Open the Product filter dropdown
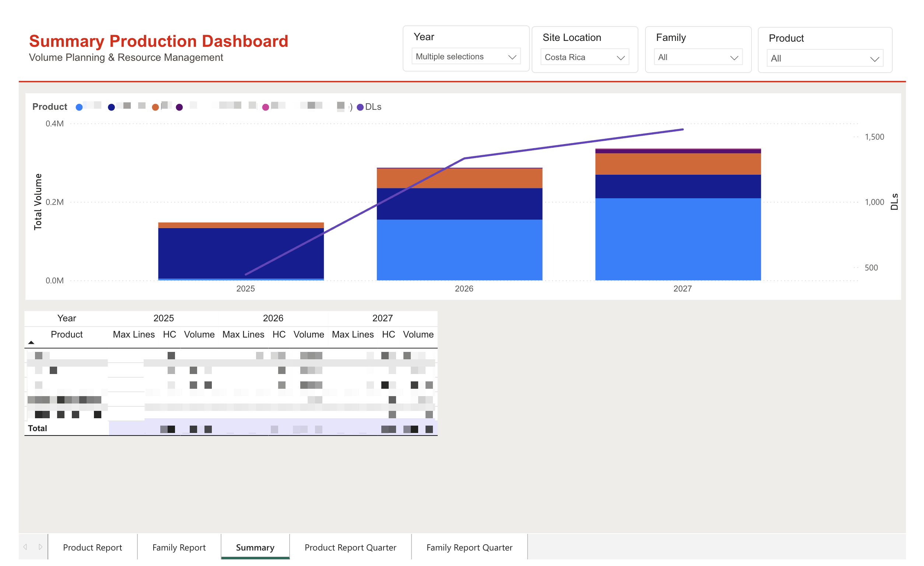This screenshot has height=566, width=924. [825, 59]
